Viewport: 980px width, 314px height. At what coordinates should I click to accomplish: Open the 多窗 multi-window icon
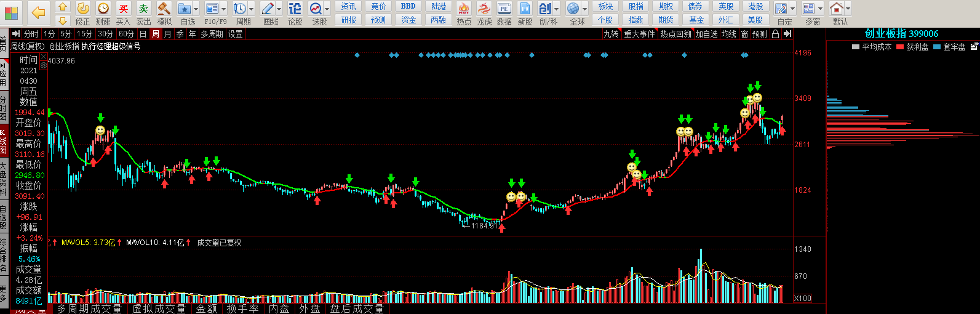[x=808, y=8]
